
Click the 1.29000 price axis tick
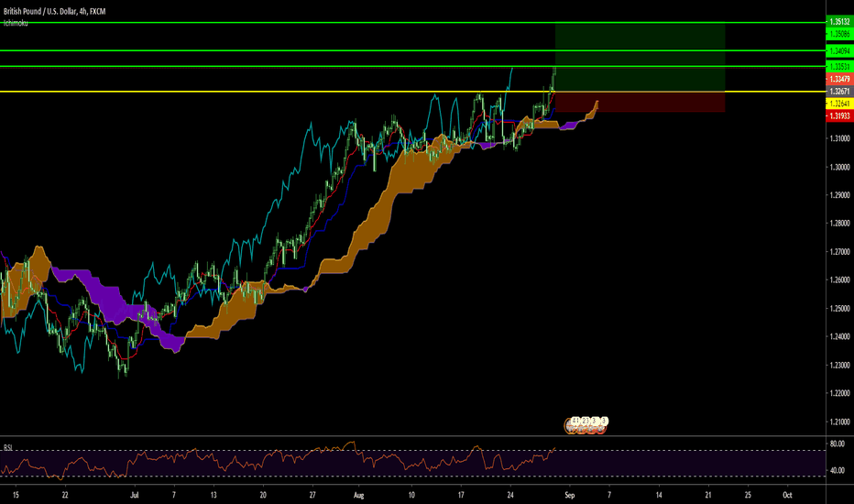(839, 194)
